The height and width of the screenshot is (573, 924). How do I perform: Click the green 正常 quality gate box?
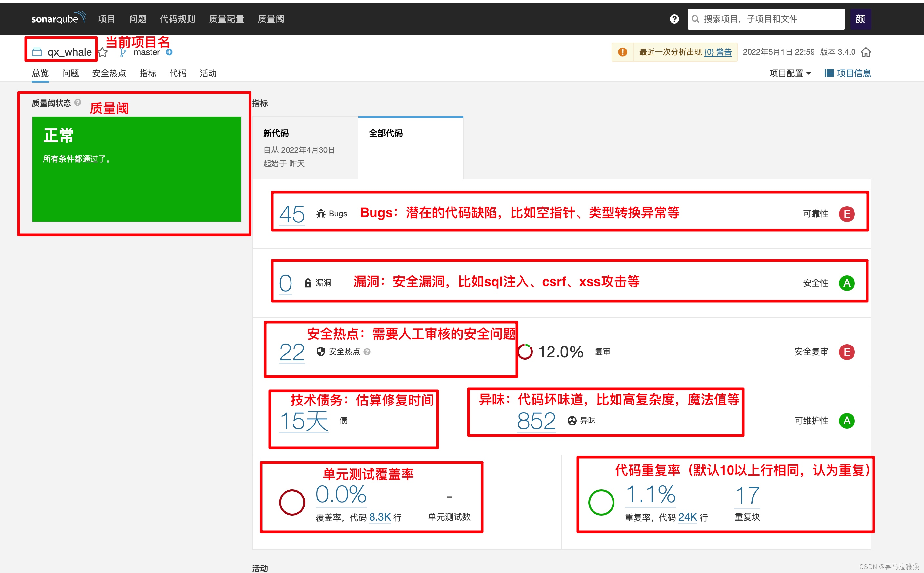136,169
